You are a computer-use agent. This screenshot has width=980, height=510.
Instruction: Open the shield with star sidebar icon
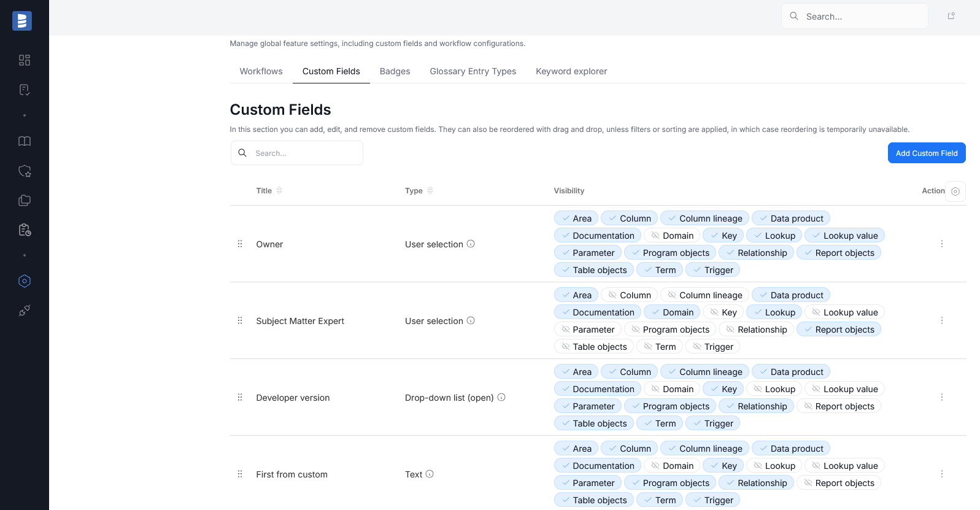(25, 171)
